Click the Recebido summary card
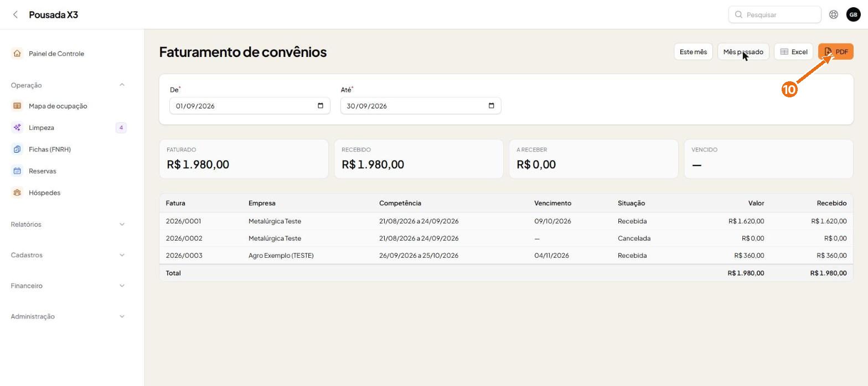Screen dimensions: 868x386 (x=418, y=159)
